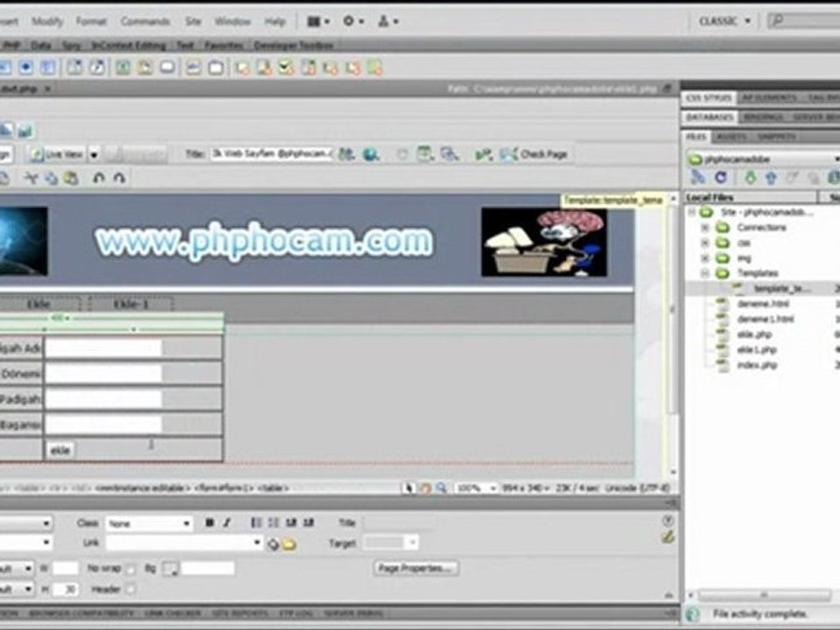This screenshot has width=840, height=630.
Task: Select the Zoom magnifier tool in status bar
Action: coord(441,488)
